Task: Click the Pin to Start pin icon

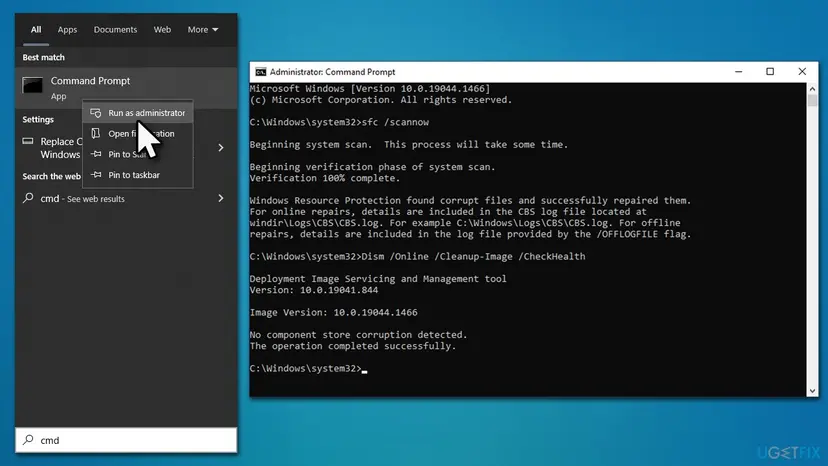Action: click(x=96, y=154)
